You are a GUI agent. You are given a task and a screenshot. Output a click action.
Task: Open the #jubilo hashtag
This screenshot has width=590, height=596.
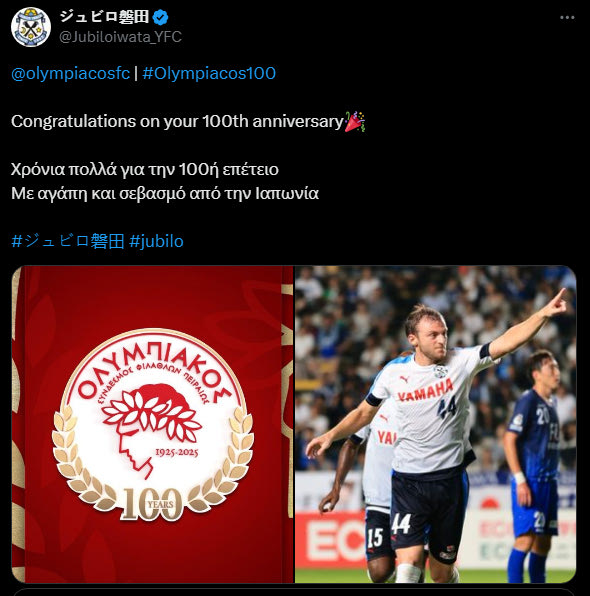pyautogui.click(x=156, y=241)
